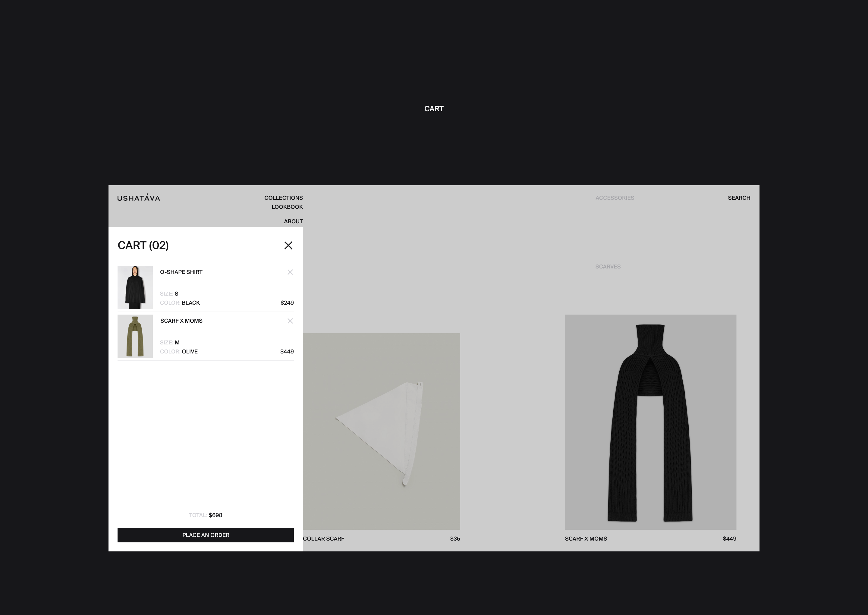868x615 pixels.
Task: Open the O-Shape Shirt thumbnail in cart
Action: [135, 287]
